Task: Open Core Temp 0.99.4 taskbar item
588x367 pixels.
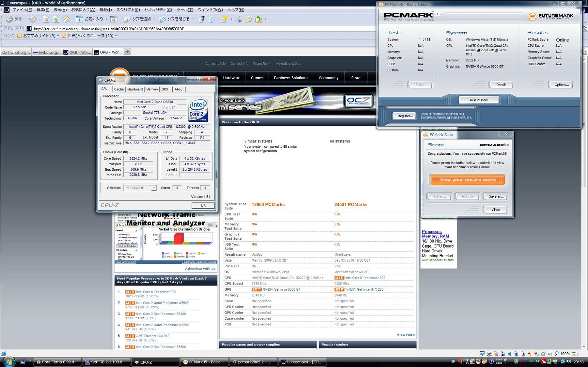Action: coord(57,362)
